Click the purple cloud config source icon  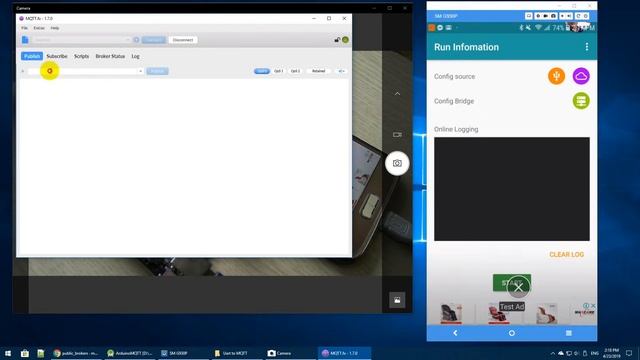581,76
